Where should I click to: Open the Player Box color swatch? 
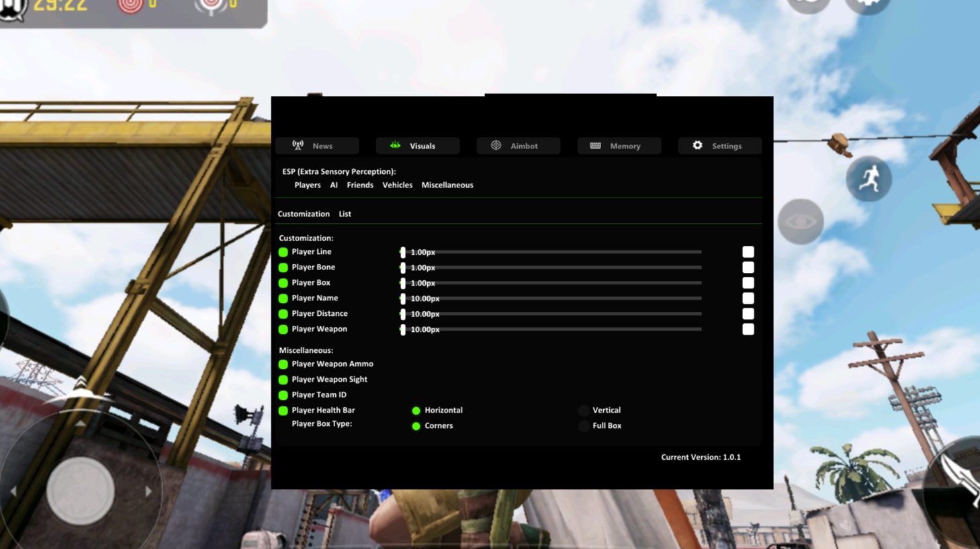click(x=748, y=283)
